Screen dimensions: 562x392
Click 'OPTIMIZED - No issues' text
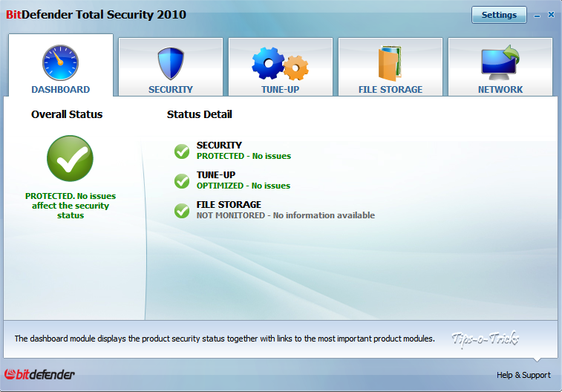click(244, 186)
